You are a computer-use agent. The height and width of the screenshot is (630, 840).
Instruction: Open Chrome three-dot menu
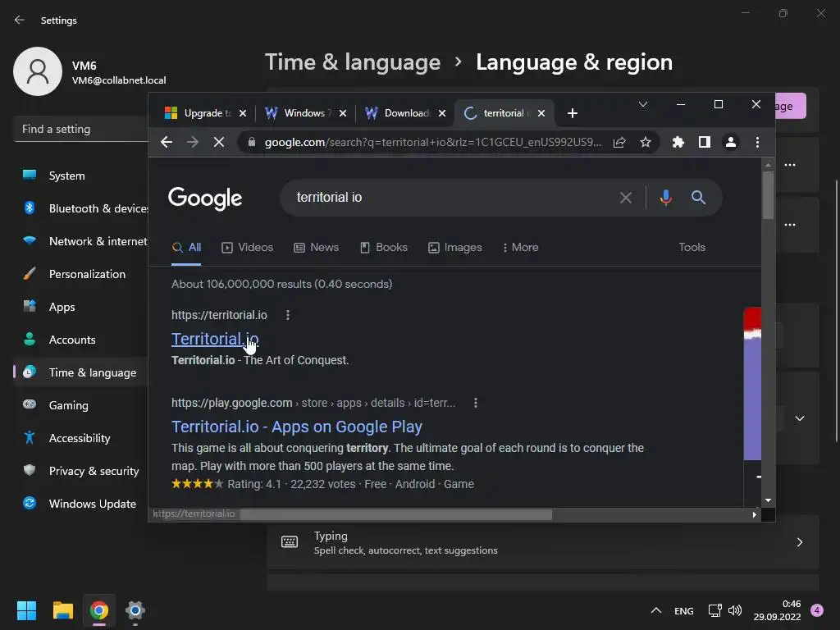(757, 142)
